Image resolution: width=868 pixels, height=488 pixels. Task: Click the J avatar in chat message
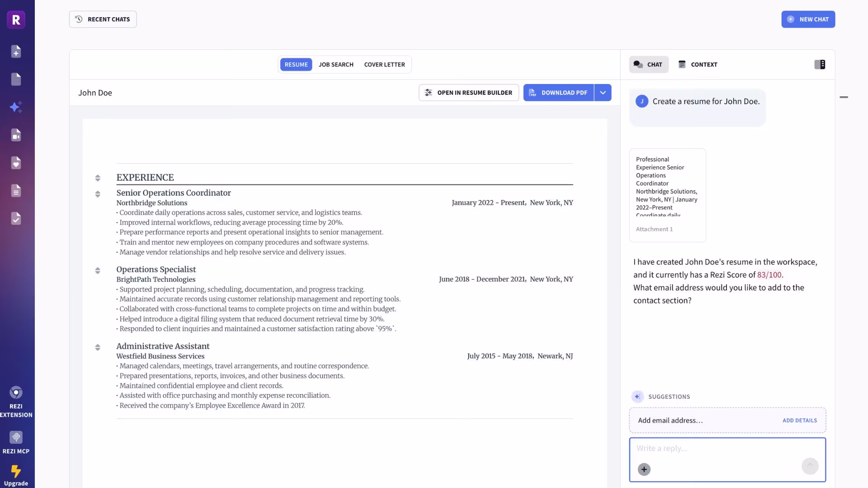pyautogui.click(x=642, y=101)
